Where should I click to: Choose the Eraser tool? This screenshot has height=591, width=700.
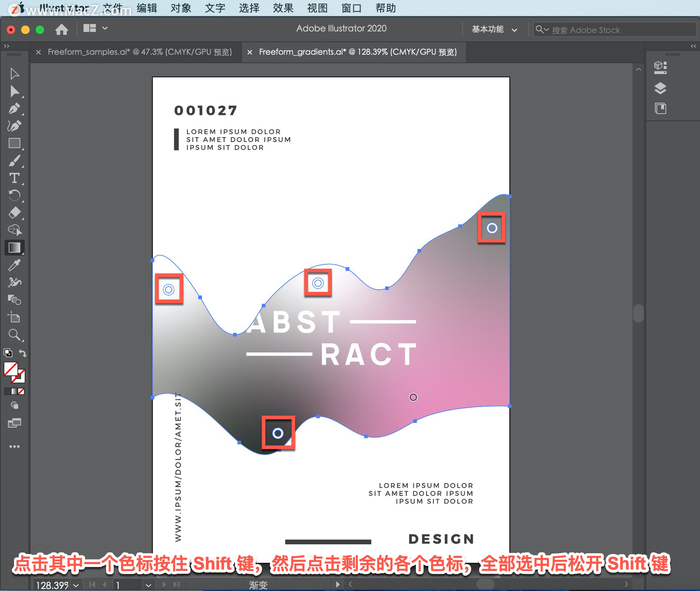coord(14,213)
